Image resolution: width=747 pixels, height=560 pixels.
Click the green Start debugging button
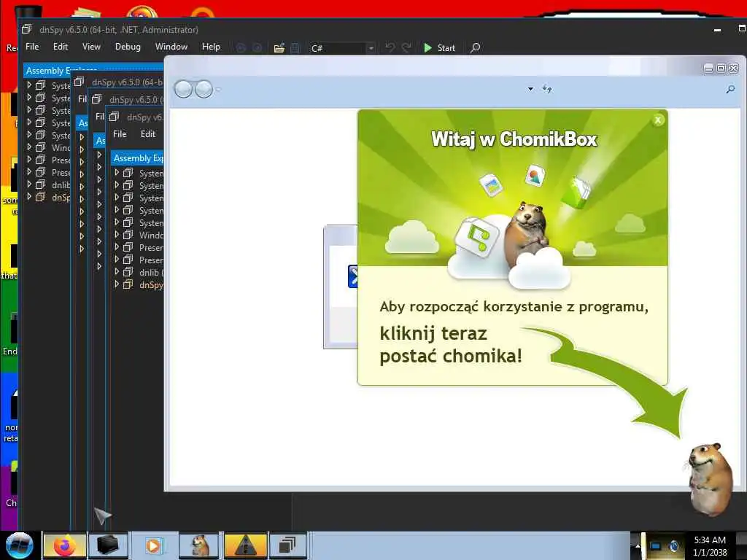pyautogui.click(x=439, y=47)
